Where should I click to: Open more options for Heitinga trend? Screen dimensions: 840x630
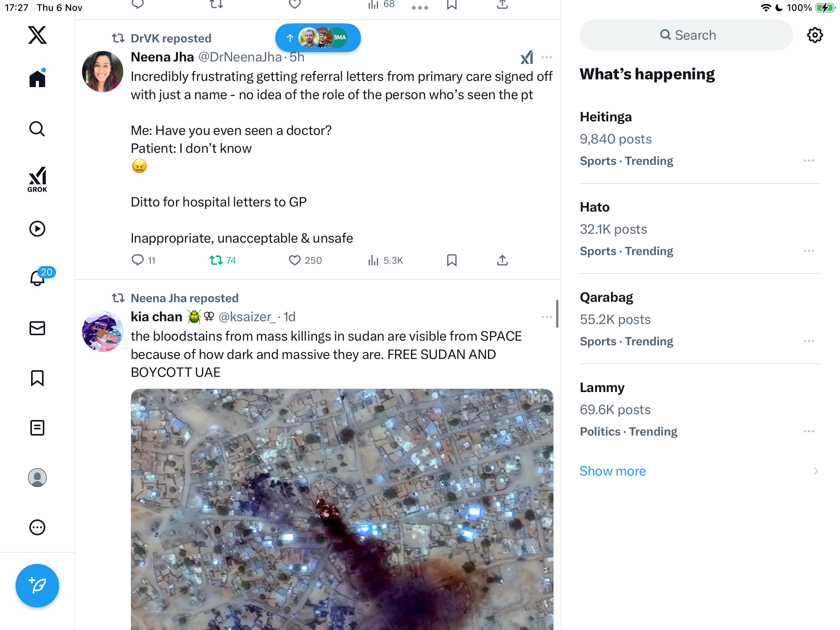[x=809, y=161]
